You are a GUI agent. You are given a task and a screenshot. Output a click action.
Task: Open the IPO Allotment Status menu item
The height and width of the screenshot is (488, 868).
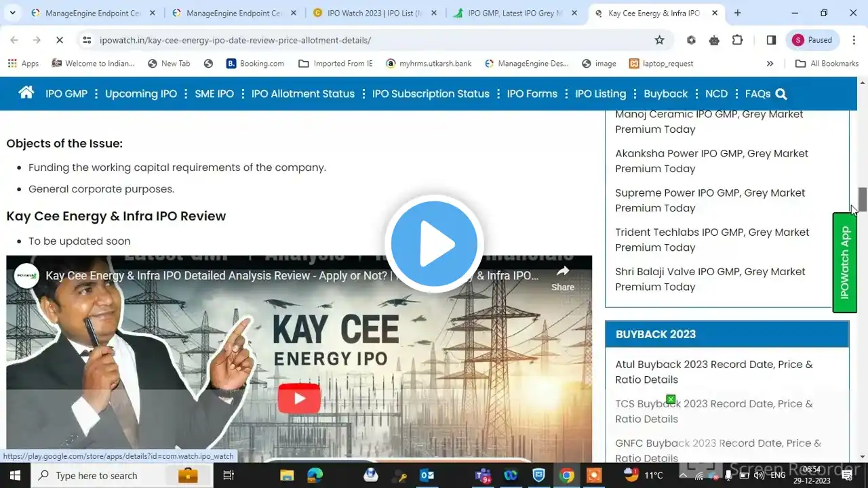point(303,94)
